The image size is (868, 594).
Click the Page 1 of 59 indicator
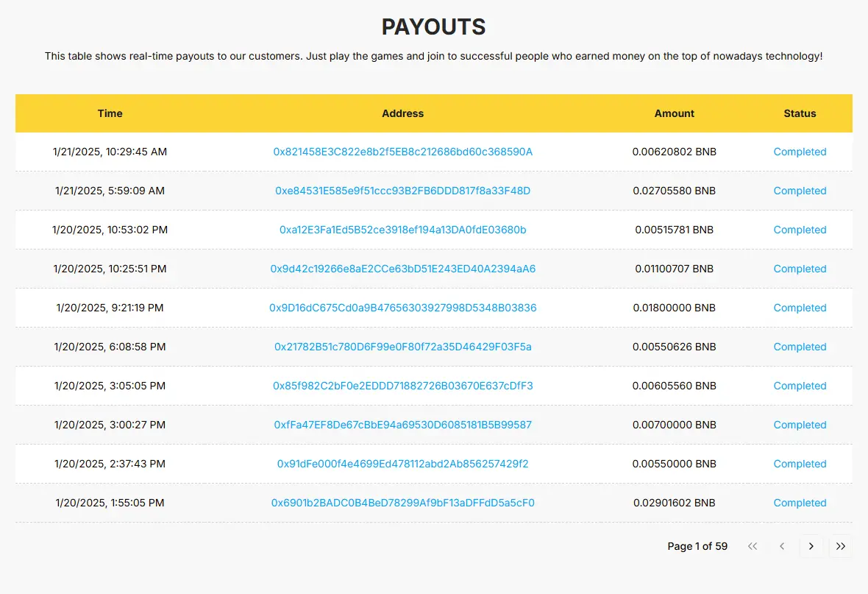point(697,546)
